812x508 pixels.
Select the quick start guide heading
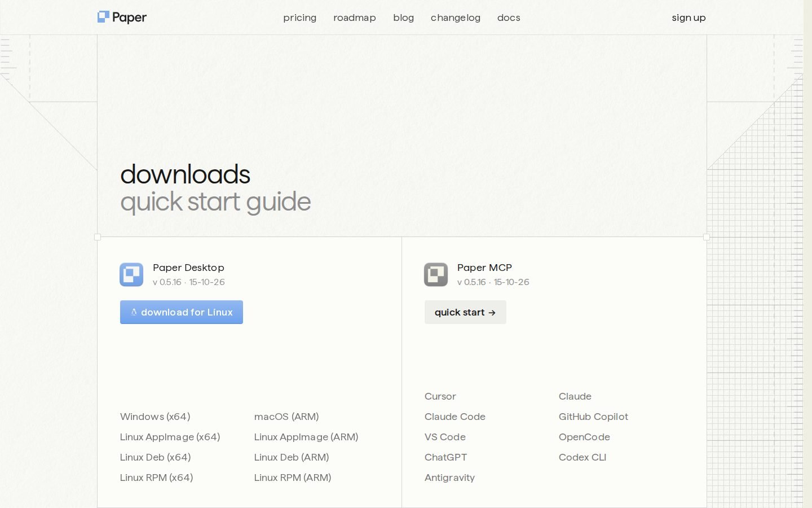pos(215,202)
